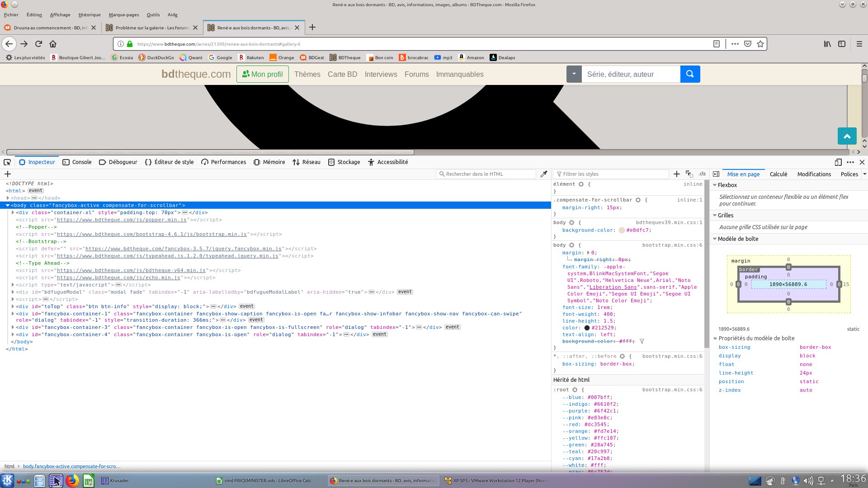The width and height of the screenshot is (868, 488).
Task: Expand the head element node
Action: pyautogui.click(x=8, y=198)
